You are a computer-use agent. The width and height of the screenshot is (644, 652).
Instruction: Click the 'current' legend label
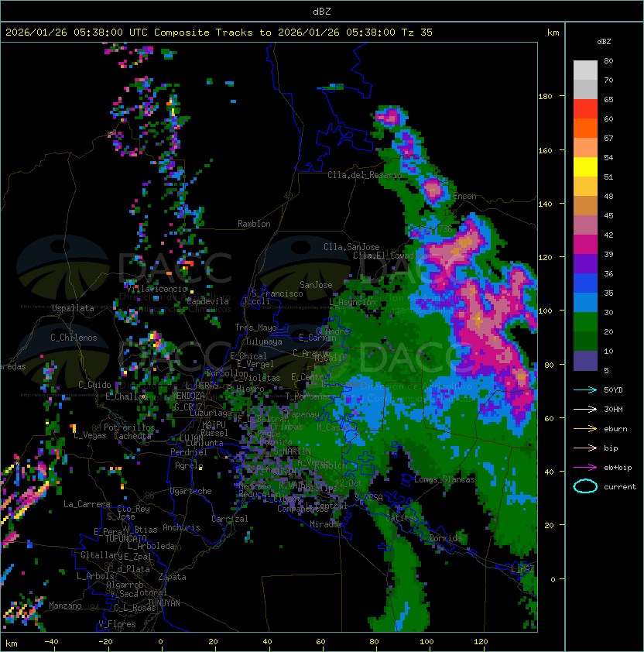click(620, 487)
